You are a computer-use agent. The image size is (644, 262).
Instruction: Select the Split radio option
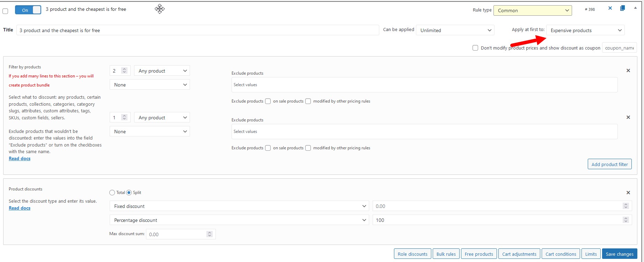click(x=129, y=193)
